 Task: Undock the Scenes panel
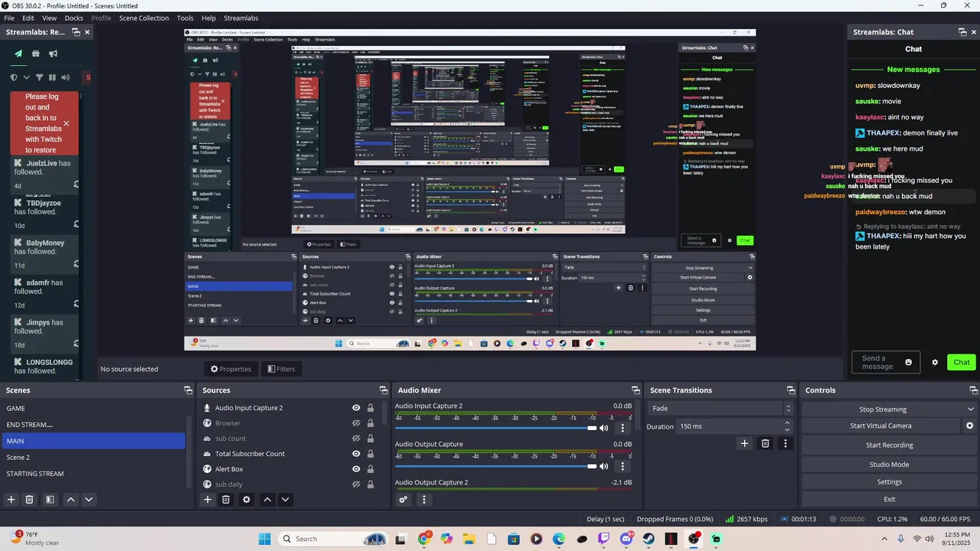188,390
